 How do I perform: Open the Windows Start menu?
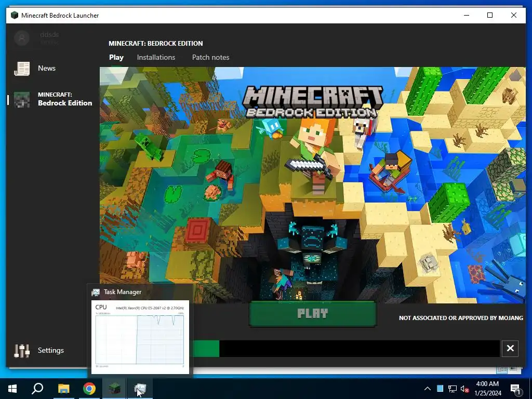click(12, 389)
